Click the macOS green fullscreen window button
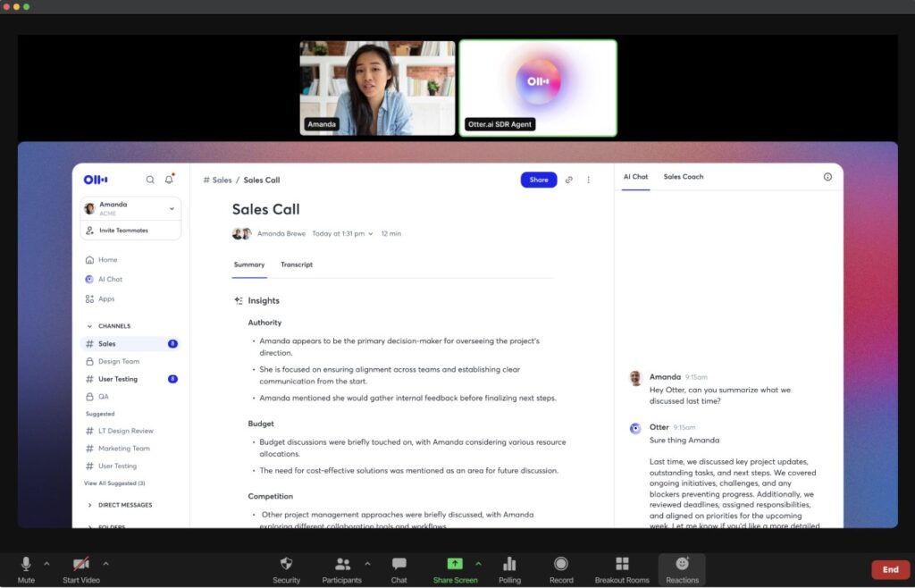This screenshot has height=588, width=915. (x=26, y=6)
